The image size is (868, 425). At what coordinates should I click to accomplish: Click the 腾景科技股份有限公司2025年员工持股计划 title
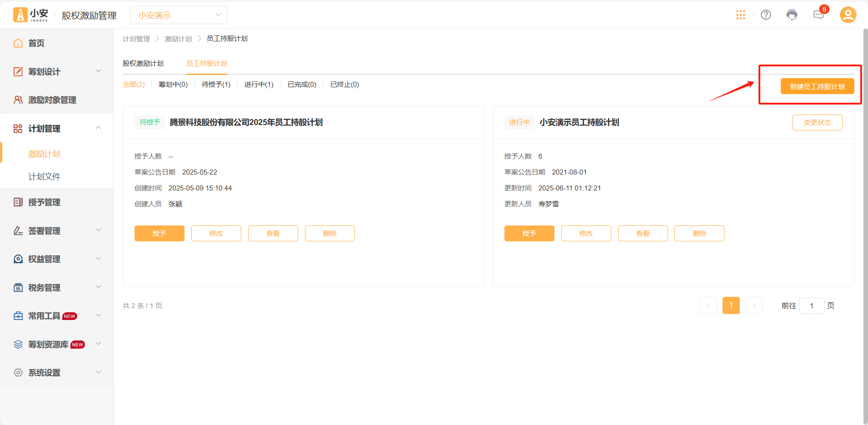coord(246,122)
